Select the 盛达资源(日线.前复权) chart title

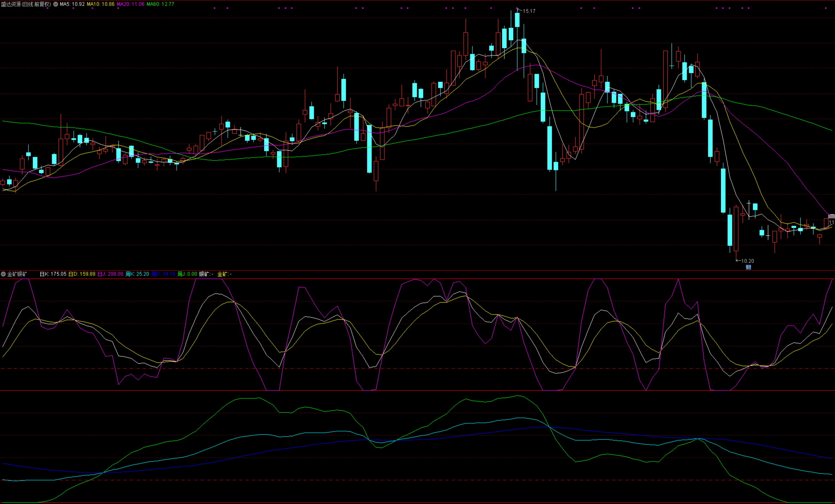pyautogui.click(x=26, y=4)
